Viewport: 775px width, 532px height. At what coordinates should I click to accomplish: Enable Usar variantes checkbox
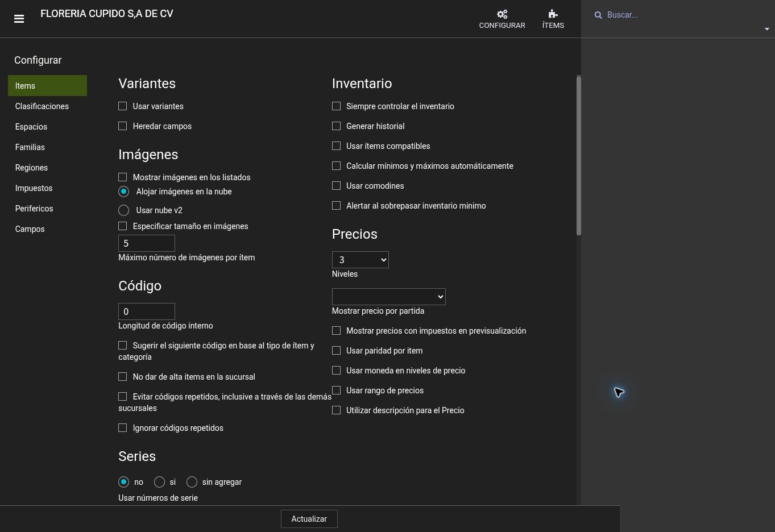(x=123, y=106)
